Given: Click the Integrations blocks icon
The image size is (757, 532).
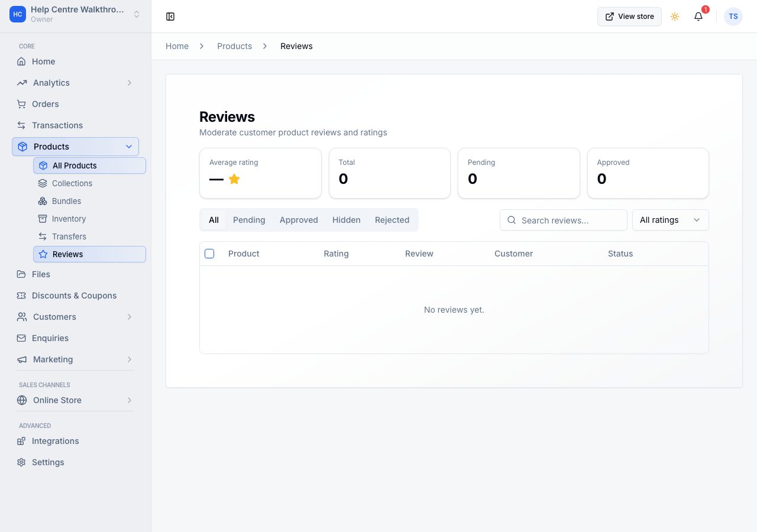Looking at the screenshot, I should (21, 441).
